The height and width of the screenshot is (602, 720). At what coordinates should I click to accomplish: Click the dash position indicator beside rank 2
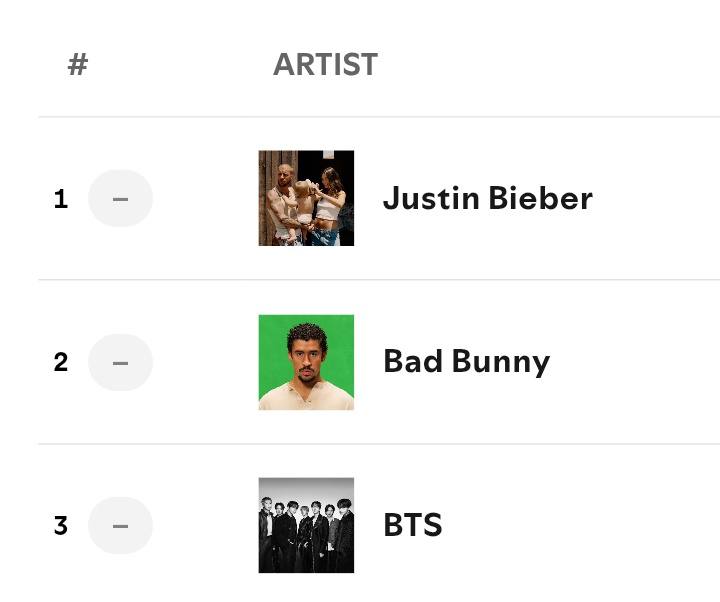(120, 362)
